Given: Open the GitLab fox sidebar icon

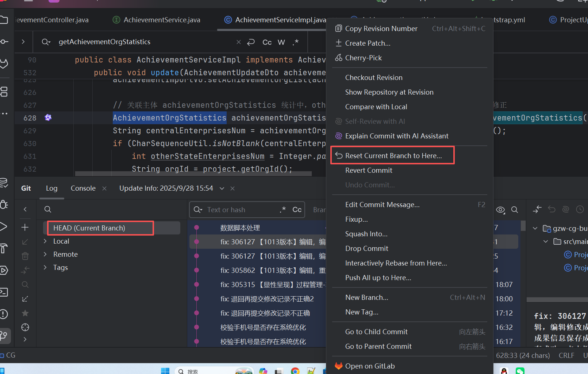Looking at the screenshot, I should [4, 64].
